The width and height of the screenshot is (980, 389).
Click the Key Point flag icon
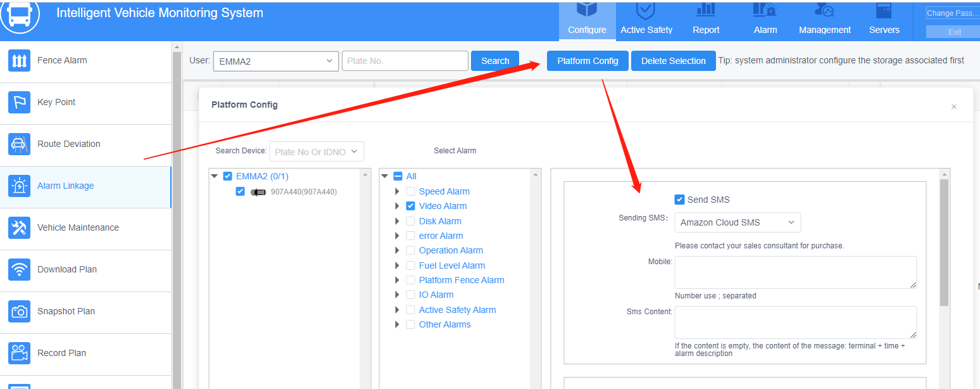click(19, 103)
